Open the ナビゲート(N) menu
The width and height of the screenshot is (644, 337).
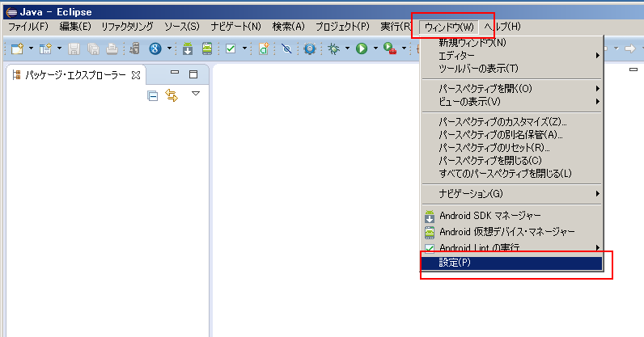tap(235, 27)
